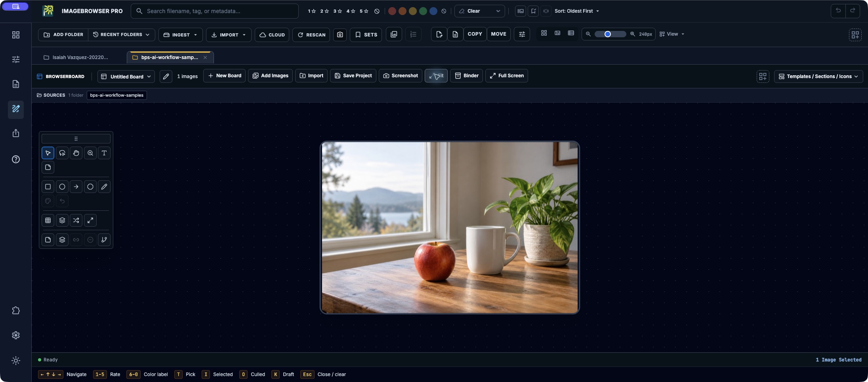Image resolution: width=868 pixels, height=382 pixels.
Task: Click the camera capture icon next to Rescan
Action: (340, 34)
